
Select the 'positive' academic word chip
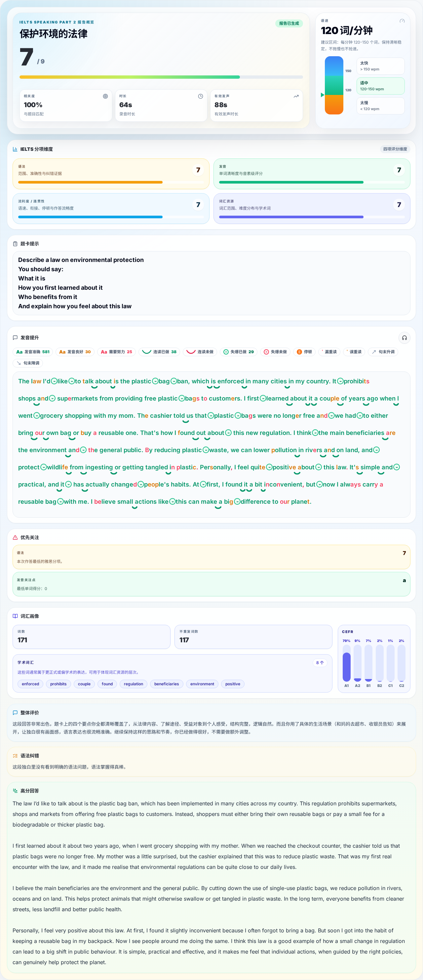pyautogui.click(x=233, y=684)
